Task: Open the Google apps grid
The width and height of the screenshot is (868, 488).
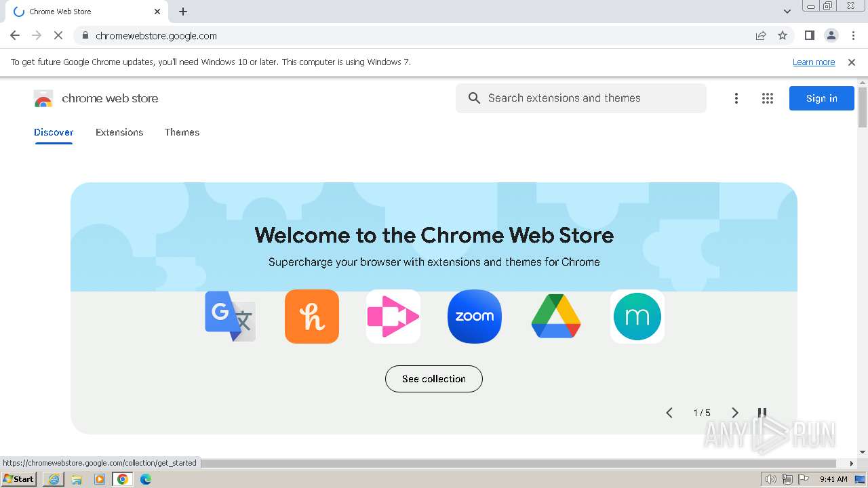Action: [x=768, y=98]
